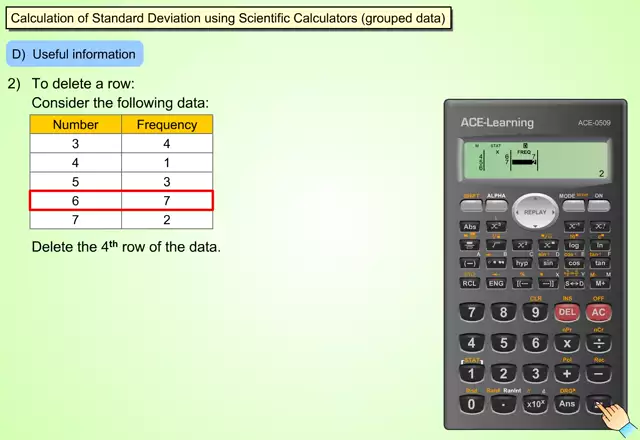This screenshot has width=640, height=440.
Task: Tap the close parenthesis key
Action: tap(548, 283)
